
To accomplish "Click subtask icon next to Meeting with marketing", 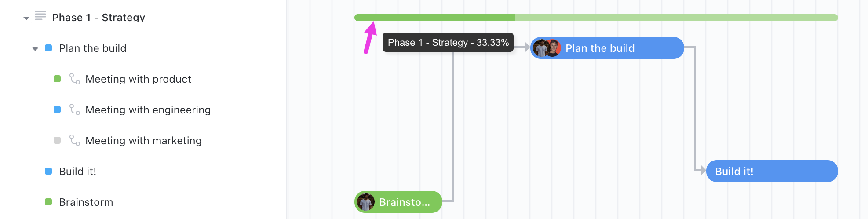I will 74,140.
